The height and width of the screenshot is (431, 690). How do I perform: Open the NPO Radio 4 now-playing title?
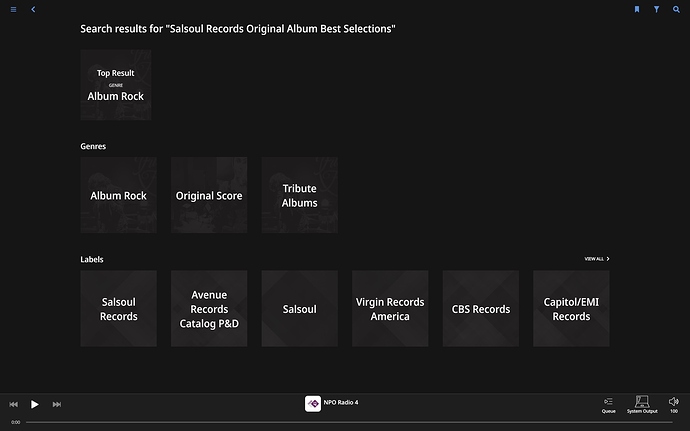(341, 402)
